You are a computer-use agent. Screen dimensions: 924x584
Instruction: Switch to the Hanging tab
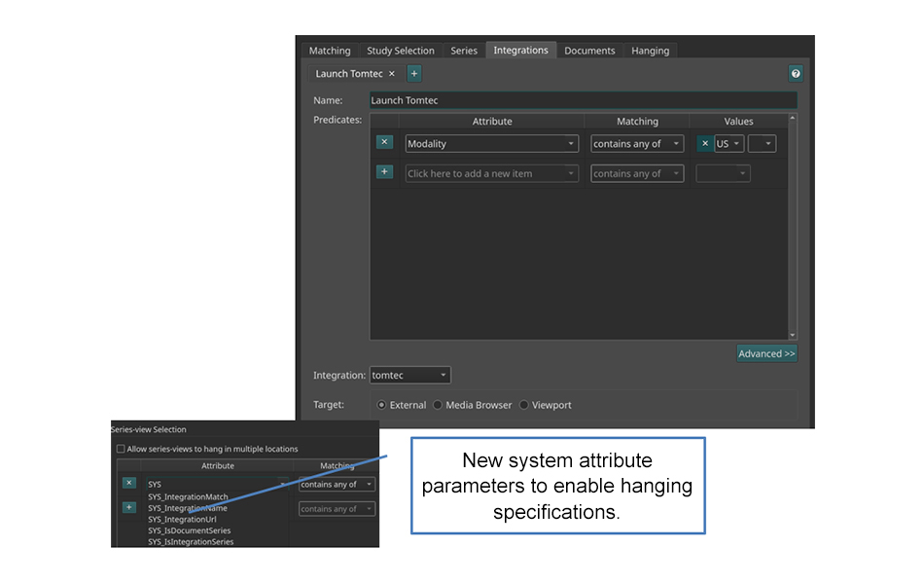[x=651, y=51]
